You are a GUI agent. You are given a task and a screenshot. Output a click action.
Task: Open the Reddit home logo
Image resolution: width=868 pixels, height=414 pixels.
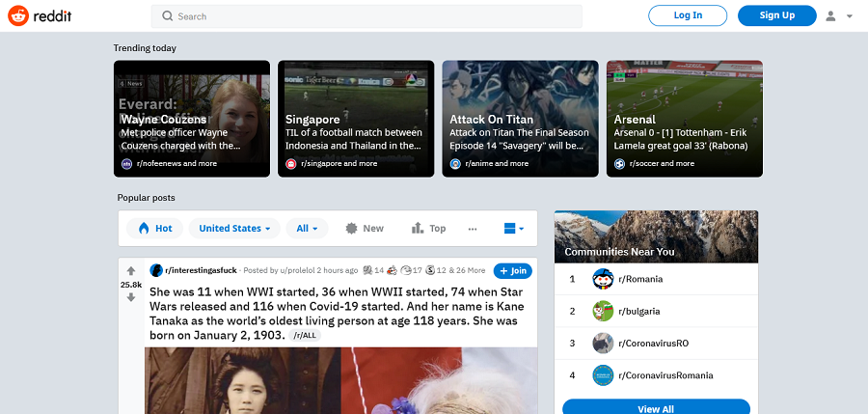coord(40,16)
